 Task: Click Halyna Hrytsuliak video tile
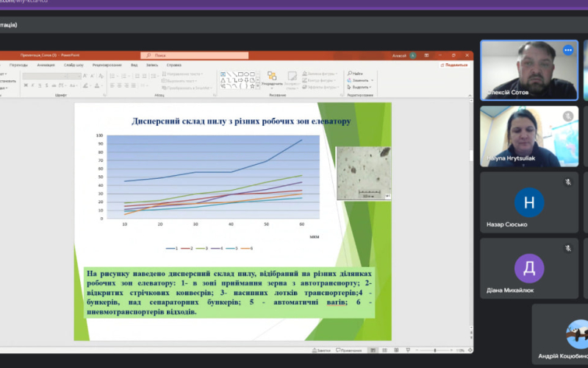(529, 136)
